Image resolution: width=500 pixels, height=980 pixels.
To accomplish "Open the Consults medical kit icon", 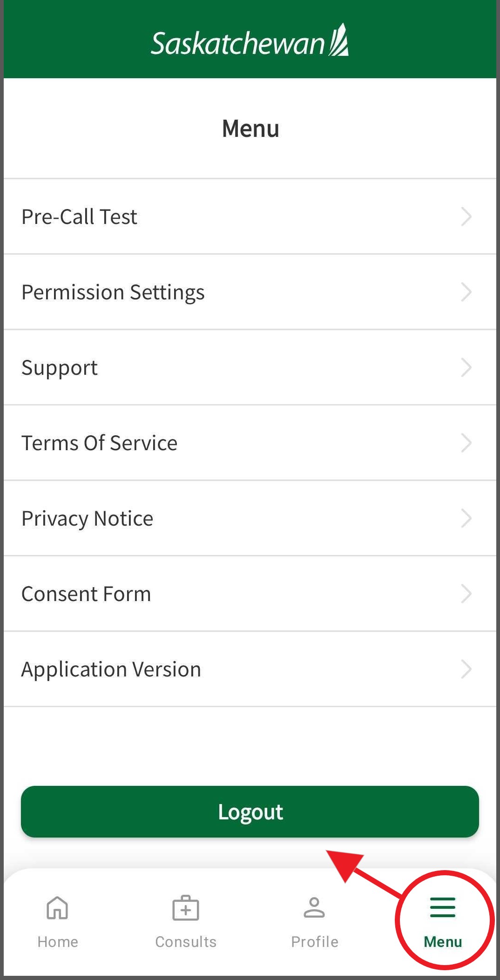I will (186, 908).
